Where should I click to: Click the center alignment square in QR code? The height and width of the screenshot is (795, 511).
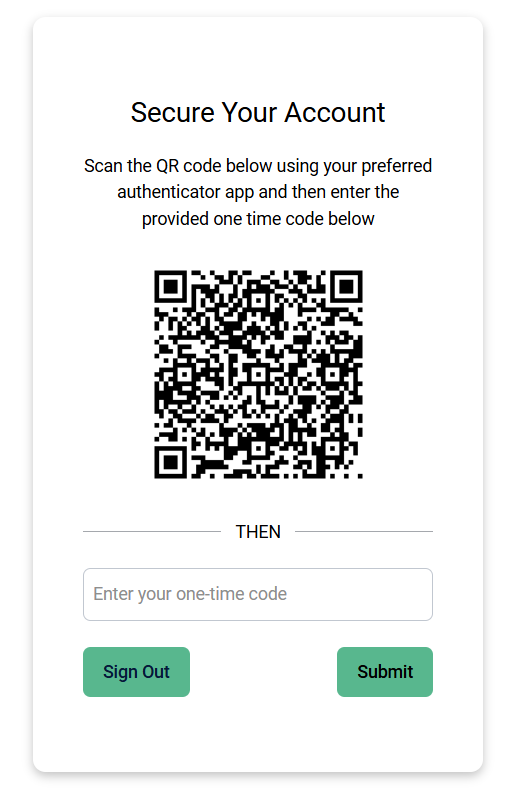[x=259, y=374]
